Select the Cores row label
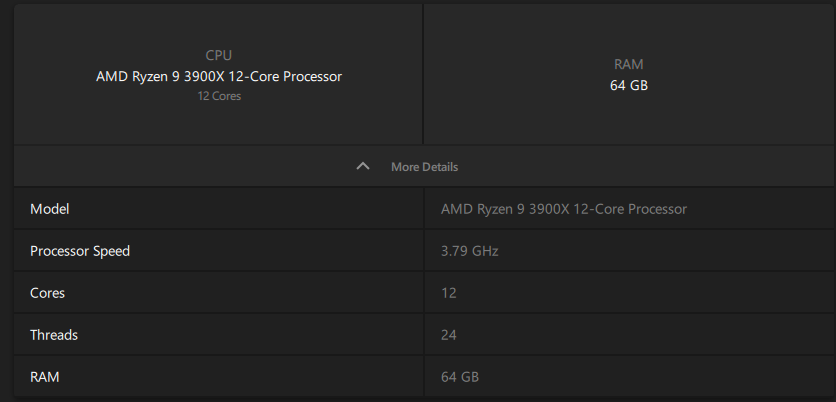 click(48, 293)
